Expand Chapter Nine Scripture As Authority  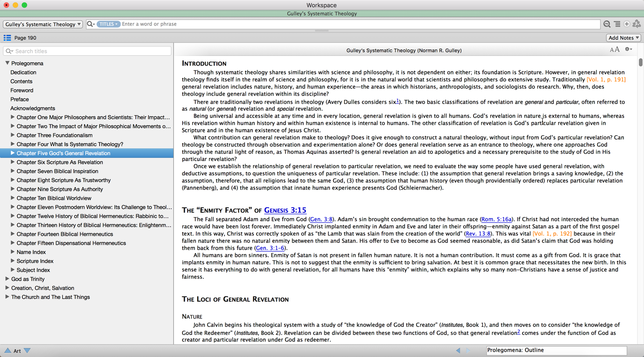pyautogui.click(x=13, y=189)
